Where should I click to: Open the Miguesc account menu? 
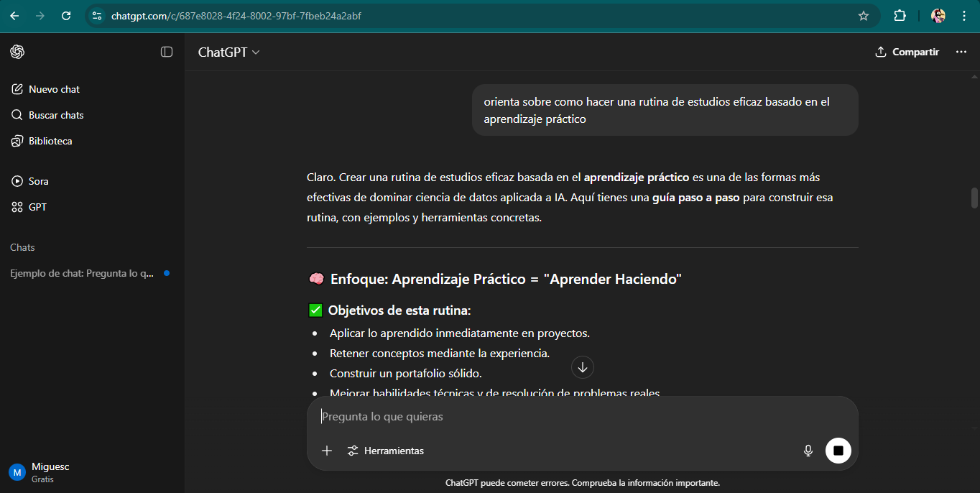[92, 472]
